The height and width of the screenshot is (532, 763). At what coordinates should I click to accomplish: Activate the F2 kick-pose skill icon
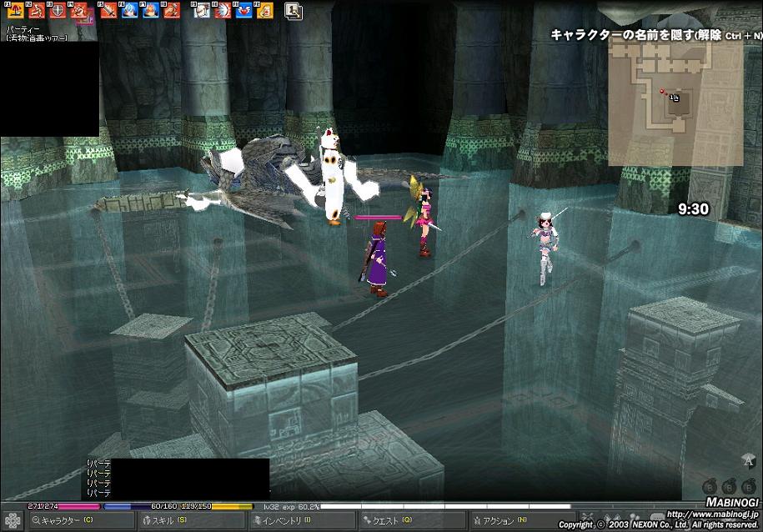click(36, 10)
